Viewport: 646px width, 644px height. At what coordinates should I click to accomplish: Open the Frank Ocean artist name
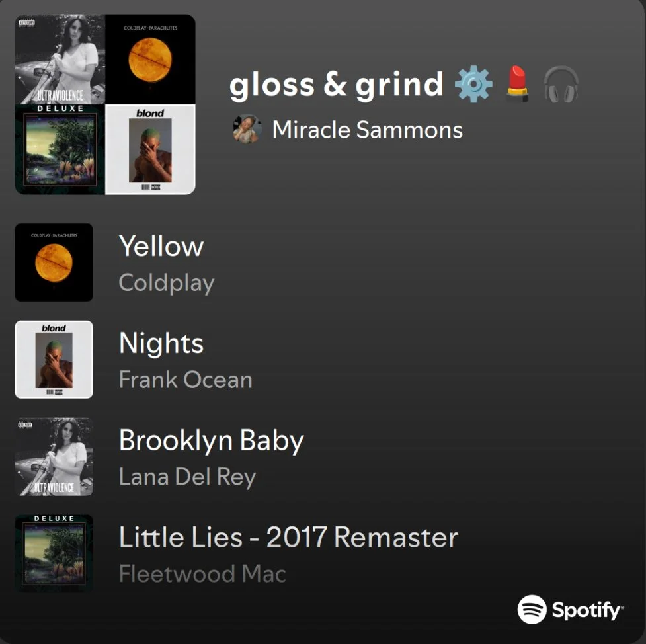185,380
